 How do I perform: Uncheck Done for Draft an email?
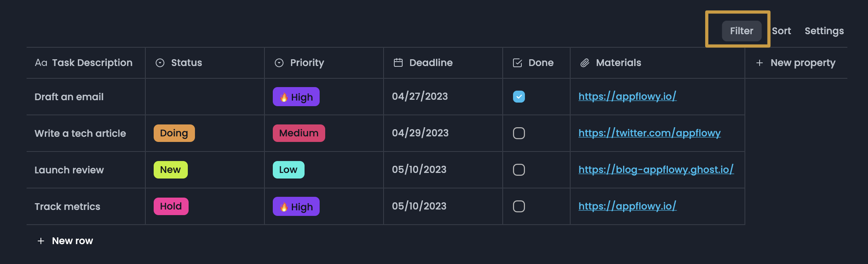click(519, 97)
